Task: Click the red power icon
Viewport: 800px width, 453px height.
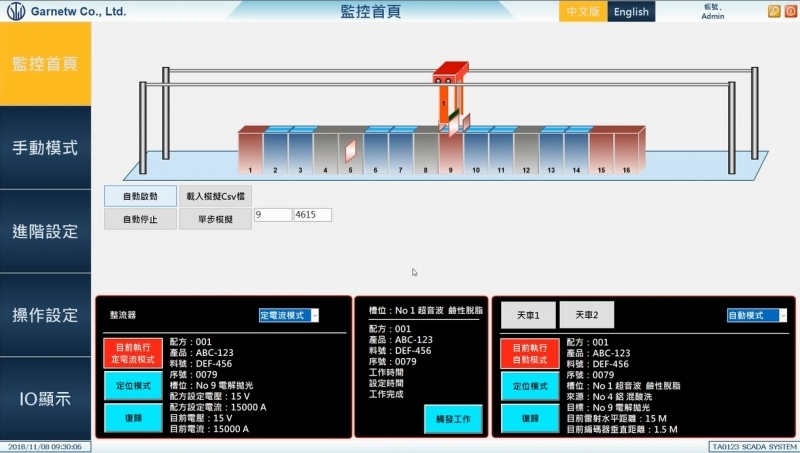Action: click(x=789, y=11)
